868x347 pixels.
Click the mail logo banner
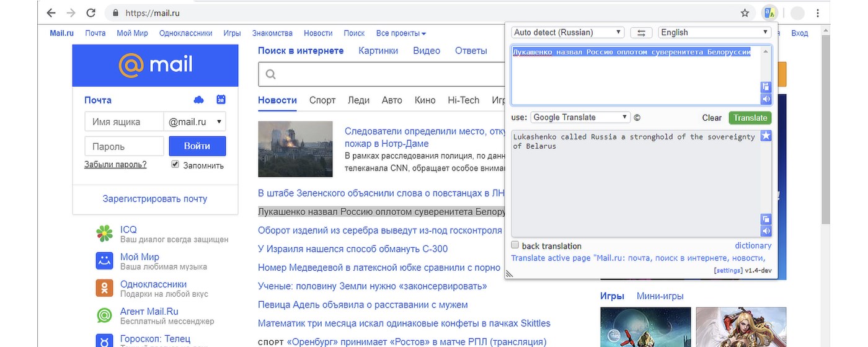[x=155, y=65]
